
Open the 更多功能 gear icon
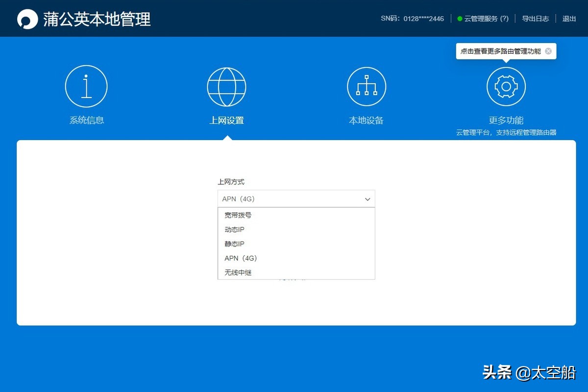(x=506, y=86)
